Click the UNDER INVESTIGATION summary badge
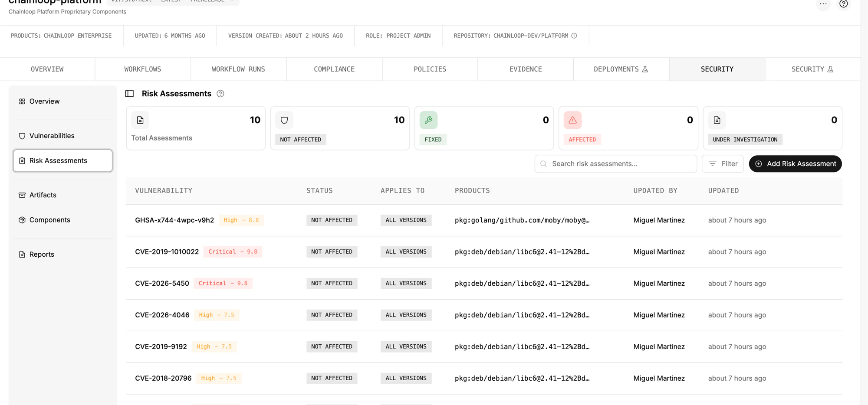The image size is (868, 405). (745, 140)
